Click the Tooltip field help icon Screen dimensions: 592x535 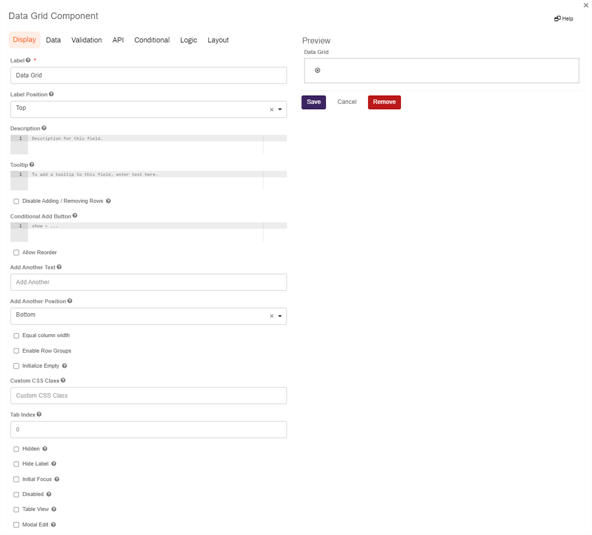[x=32, y=165]
